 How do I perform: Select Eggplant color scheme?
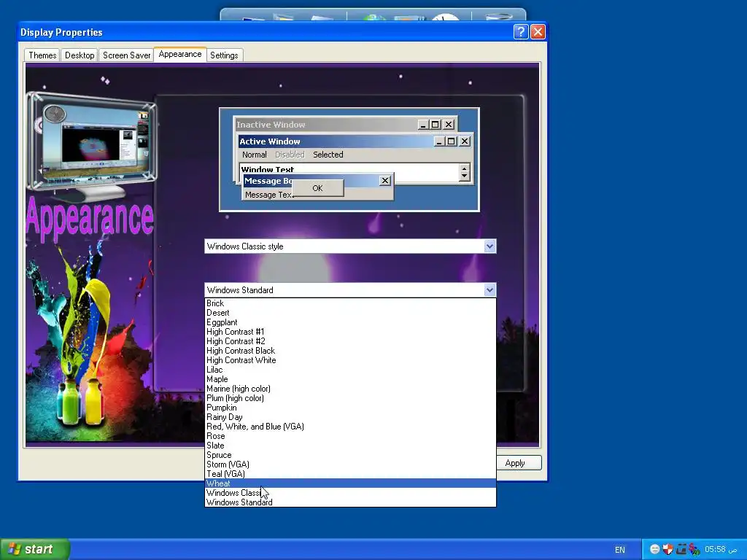pos(350,322)
